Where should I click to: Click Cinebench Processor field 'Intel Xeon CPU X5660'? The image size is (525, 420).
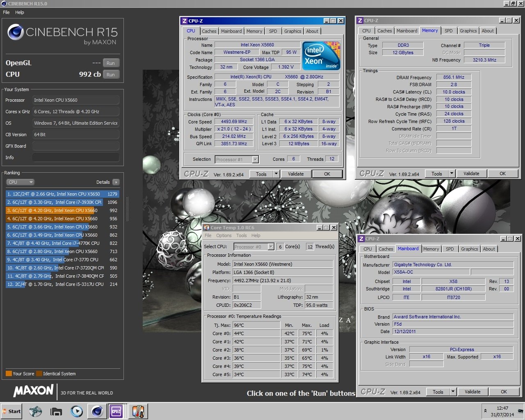[75, 100]
